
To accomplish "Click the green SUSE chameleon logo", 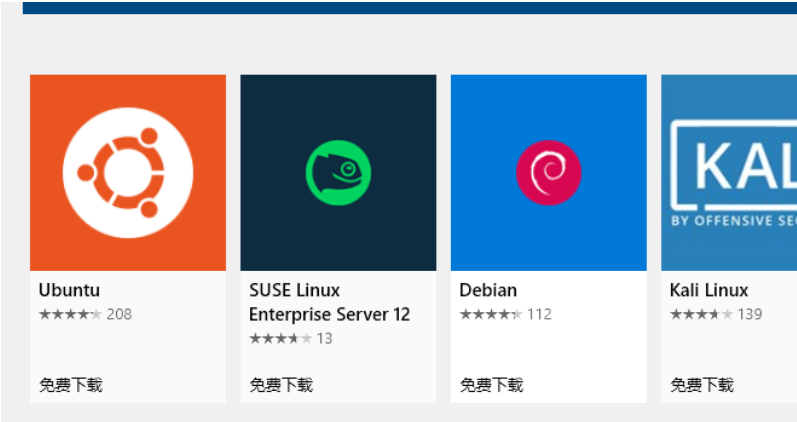I will [x=338, y=172].
